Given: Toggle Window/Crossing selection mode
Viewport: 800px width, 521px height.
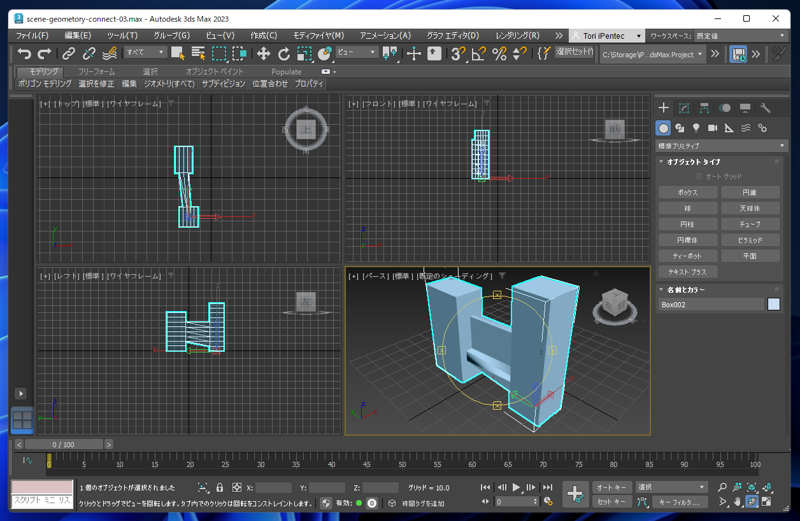Looking at the screenshot, I should (239, 54).
